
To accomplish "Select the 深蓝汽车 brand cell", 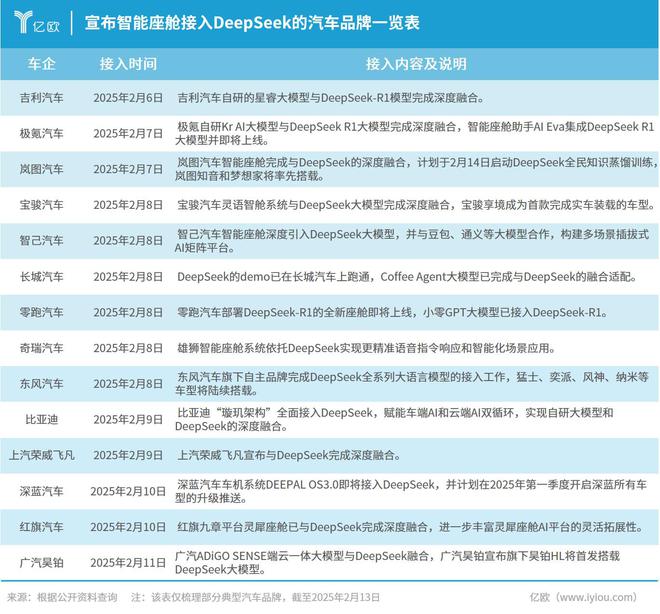I will click(x=41, y=491).
